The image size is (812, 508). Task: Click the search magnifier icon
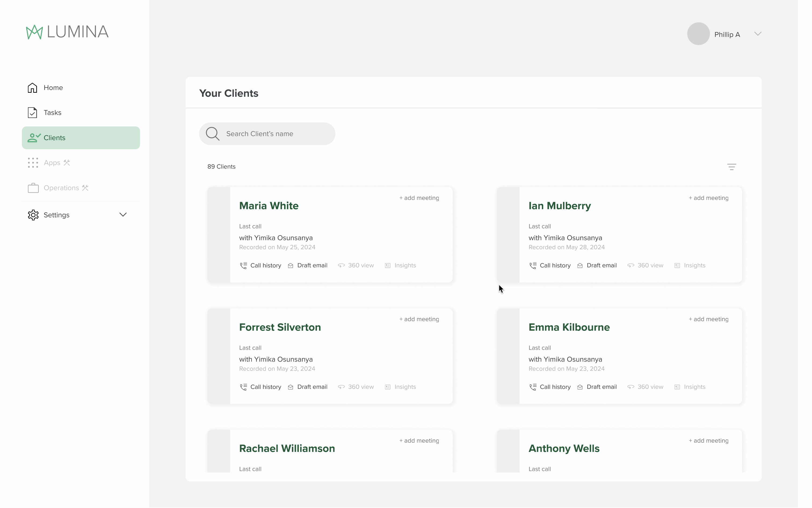[x=213, y=134]
